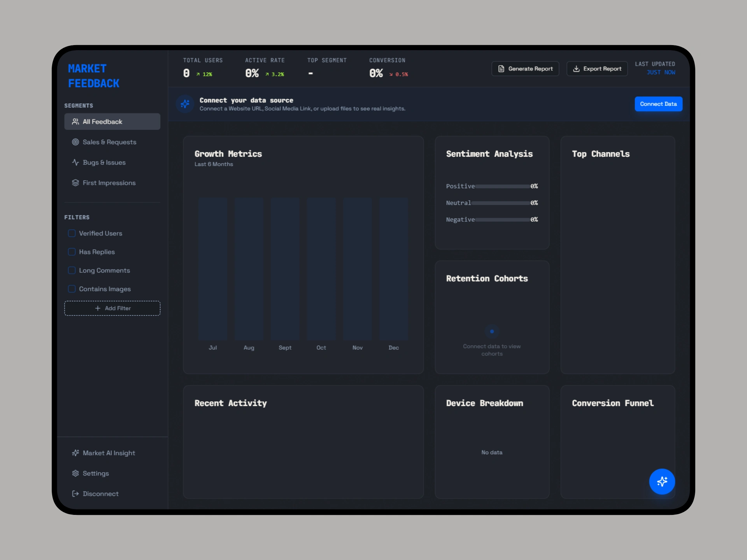
Task: Click the Oct bar in Growth Metrics
Action: [321, 268]
